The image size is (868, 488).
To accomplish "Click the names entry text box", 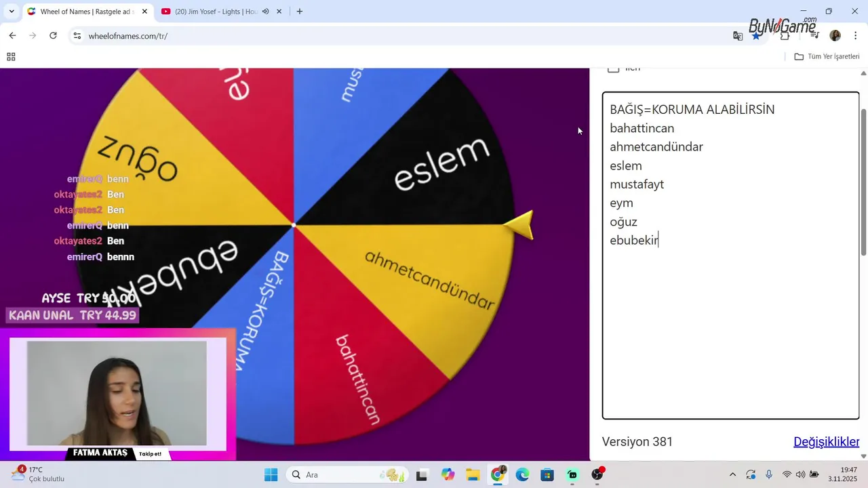I will click(x=730, y=256).
